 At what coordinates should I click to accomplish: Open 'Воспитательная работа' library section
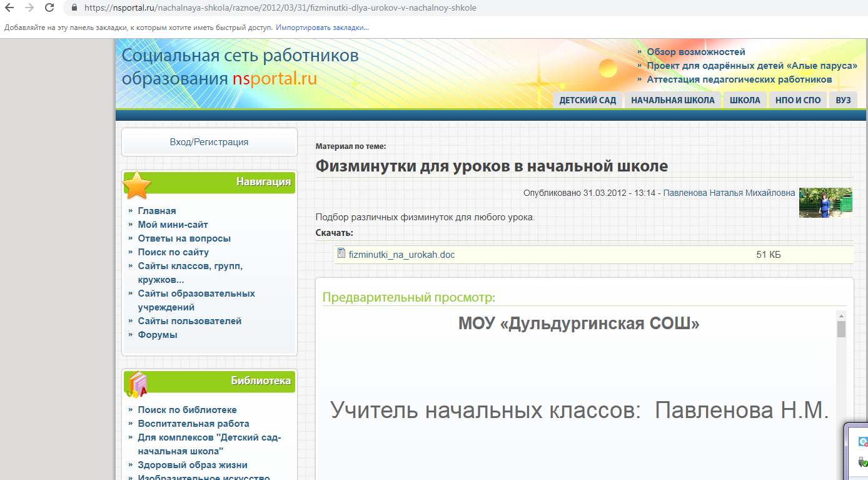pyautogui.click(x=193, y=424)
